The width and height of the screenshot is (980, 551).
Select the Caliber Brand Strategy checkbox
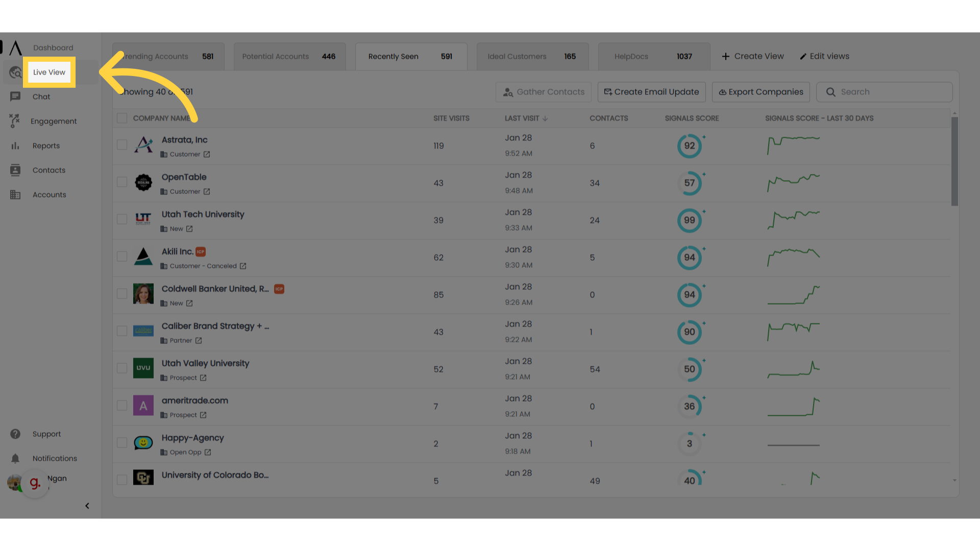click(122, 331)
